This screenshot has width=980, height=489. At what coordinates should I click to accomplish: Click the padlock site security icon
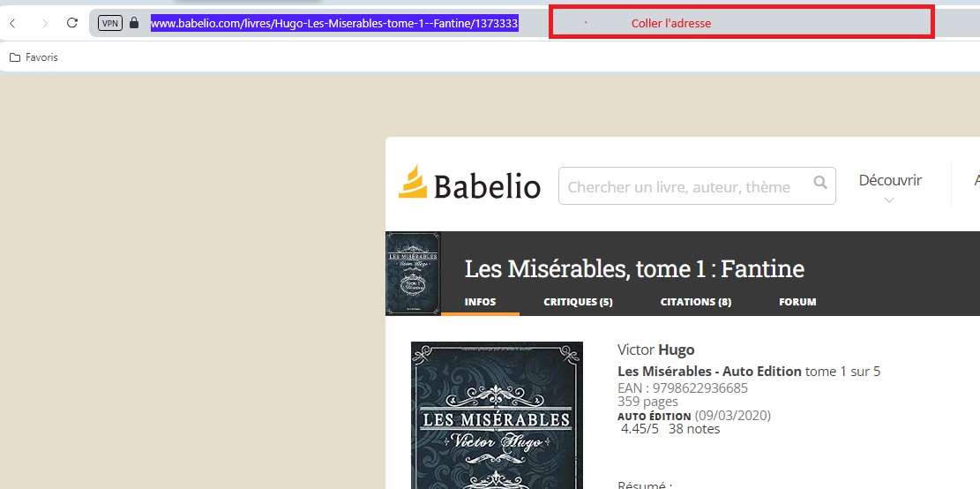[x=134, y=23]
